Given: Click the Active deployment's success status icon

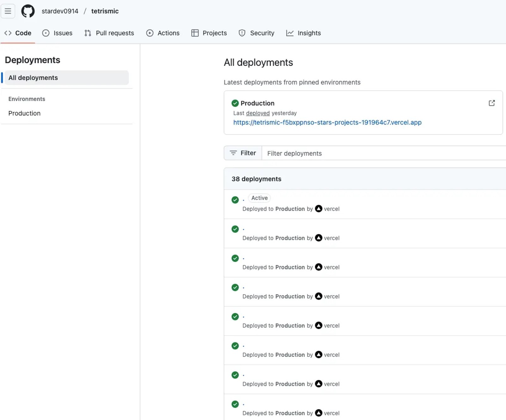Looking at the screenshot, I should click(x=235, y=200).
